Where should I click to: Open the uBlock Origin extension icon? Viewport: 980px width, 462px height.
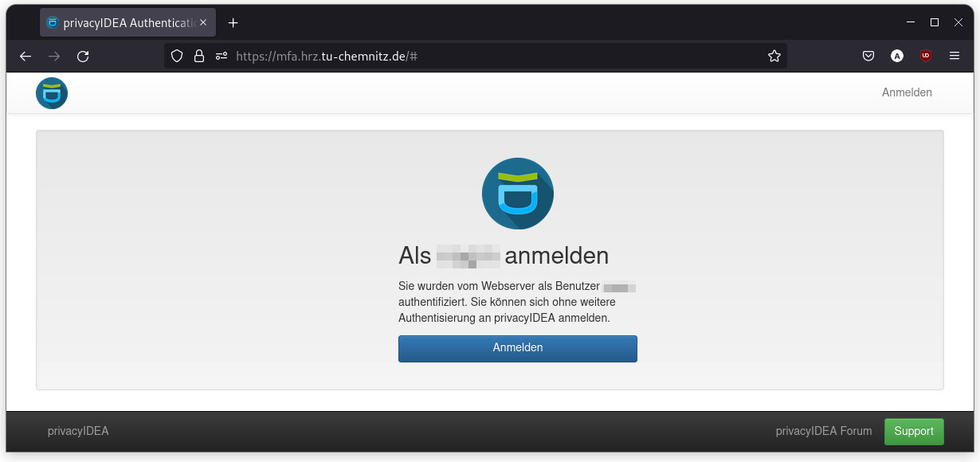[x=926, y=56]
